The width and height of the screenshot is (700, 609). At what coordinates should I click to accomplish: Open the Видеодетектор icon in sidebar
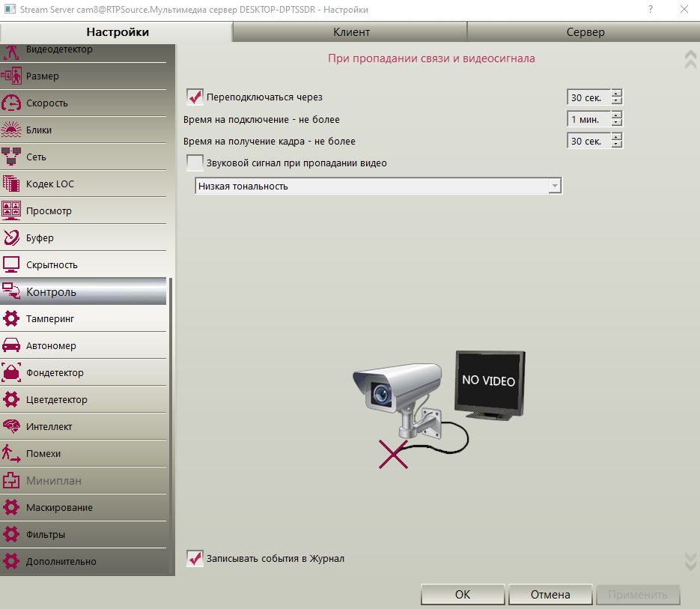11,52
